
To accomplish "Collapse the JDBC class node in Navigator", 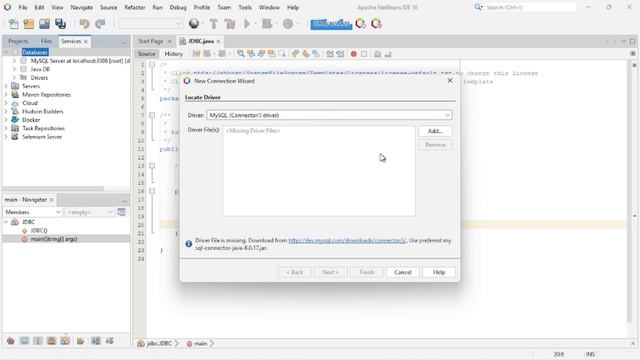I will (x=6, y=222).
